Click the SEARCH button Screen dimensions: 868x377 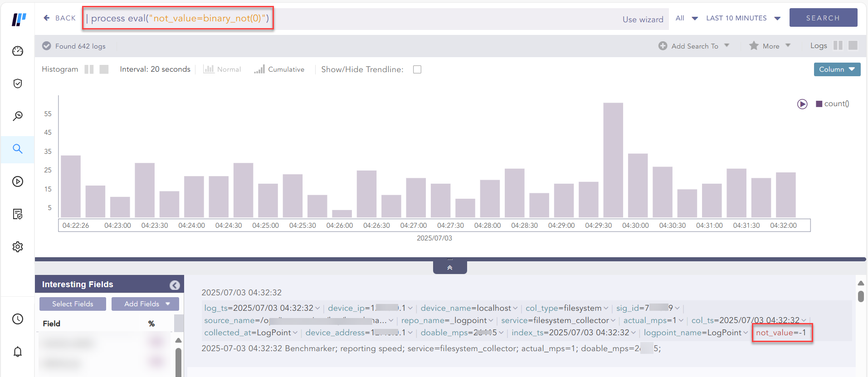point(823,18)
